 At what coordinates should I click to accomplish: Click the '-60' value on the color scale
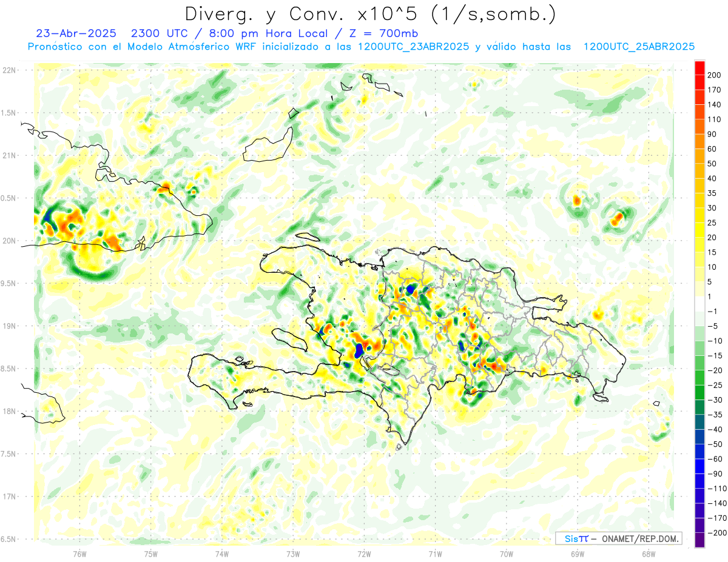pyautogui.click(x=714, y=459)
